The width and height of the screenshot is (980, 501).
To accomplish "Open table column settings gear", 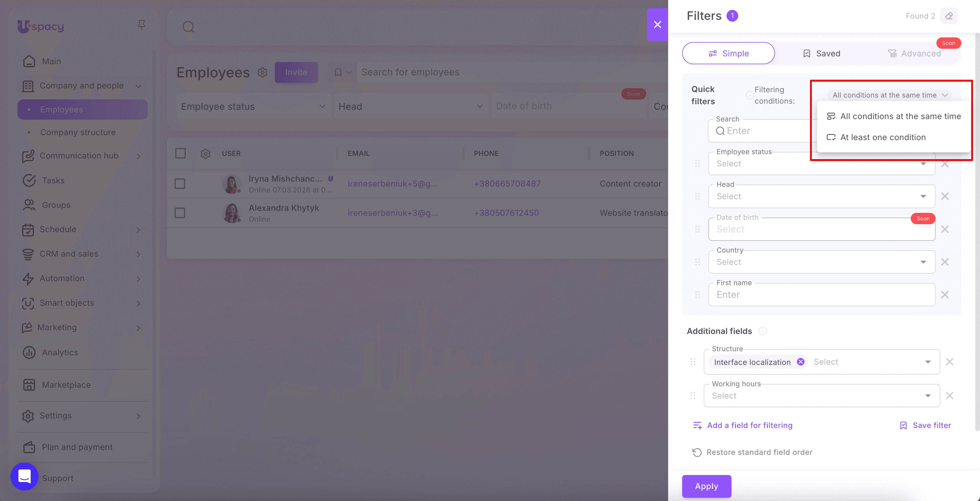I will click(x=206, y=154).
